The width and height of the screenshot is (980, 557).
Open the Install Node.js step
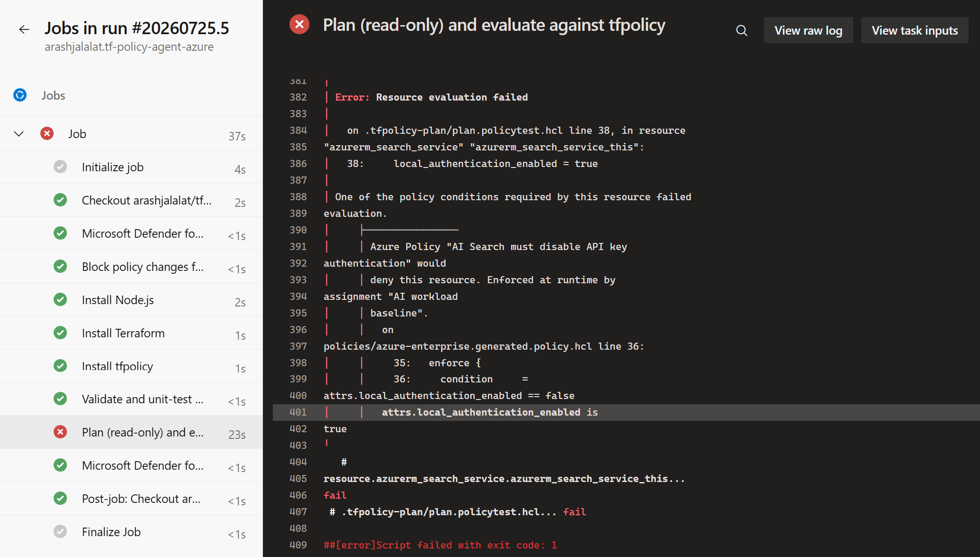pyautogui.click(x=131, y=300)
